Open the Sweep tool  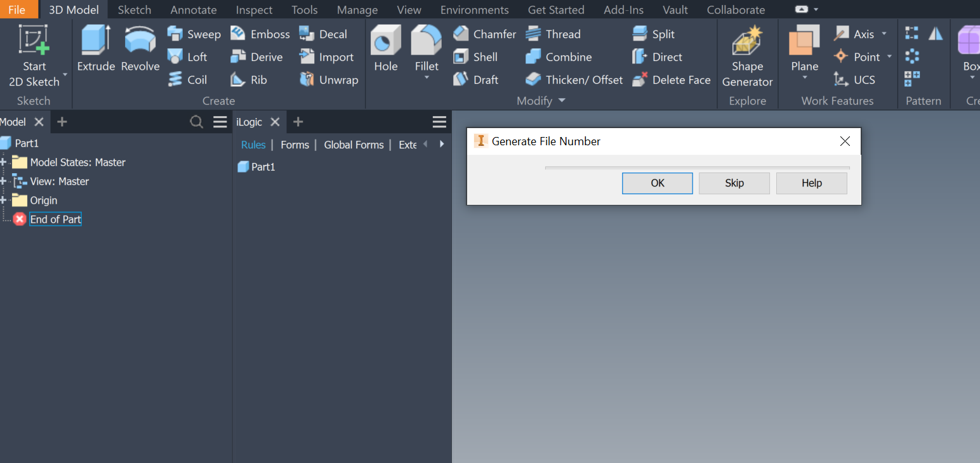point(194,34)
